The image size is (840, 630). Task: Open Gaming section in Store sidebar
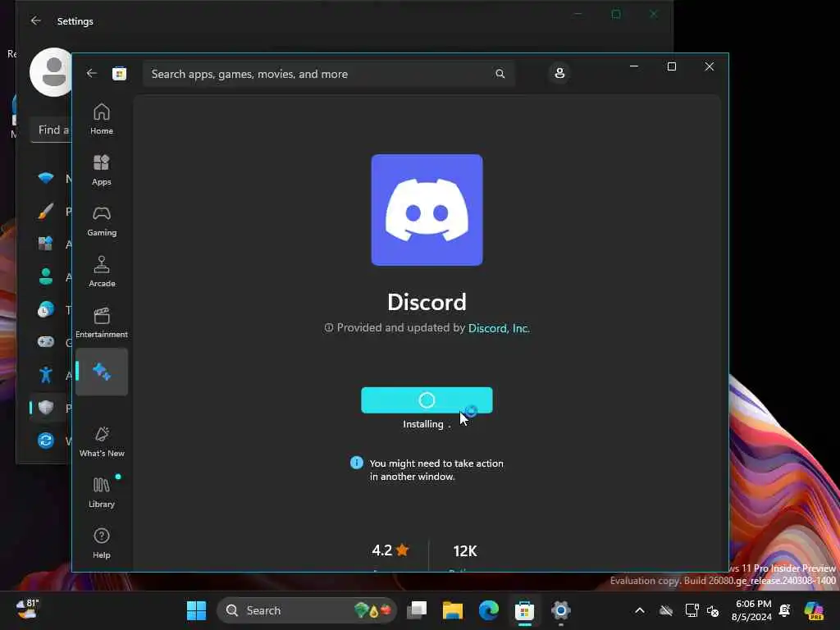(x=101, y=221)
